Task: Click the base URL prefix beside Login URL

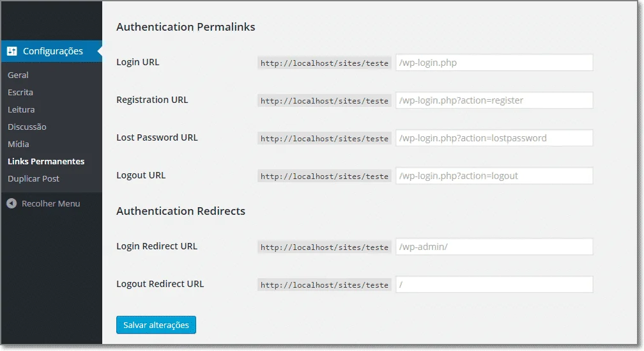Action: pyautogui.click(x=325, y=63)
